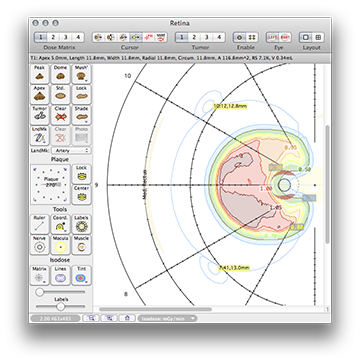Open the Shade tumor options

click(81, 115)
